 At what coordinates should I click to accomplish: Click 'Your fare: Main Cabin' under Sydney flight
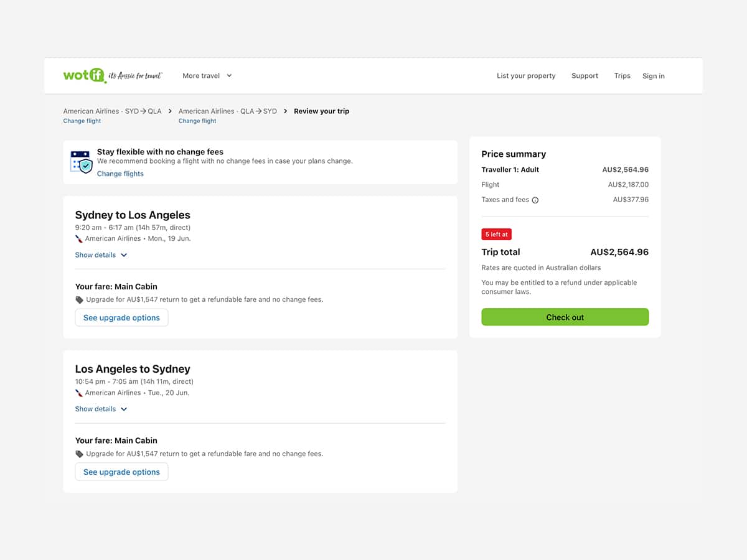[116, 287]
